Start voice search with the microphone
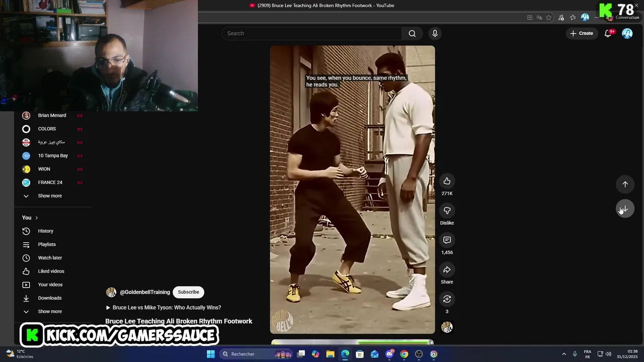The height and width of the screenshot is (362, 644). (x=435, y=34)
